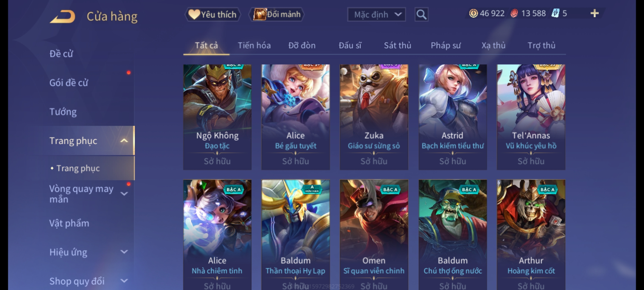The height and width of the screenshot is (290, 644).
Task: Expand the Hiệu ứng sidebar section
Action: pyautogui.click(x=124, y=252)
